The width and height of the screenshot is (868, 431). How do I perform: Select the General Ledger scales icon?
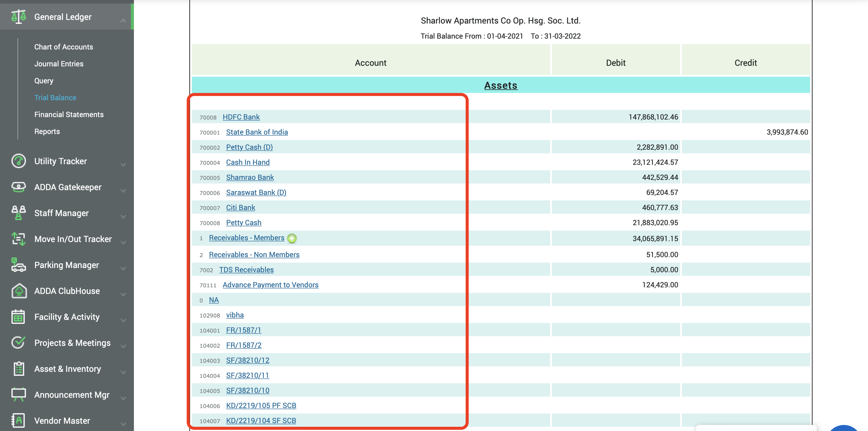(x=18, y=16)
